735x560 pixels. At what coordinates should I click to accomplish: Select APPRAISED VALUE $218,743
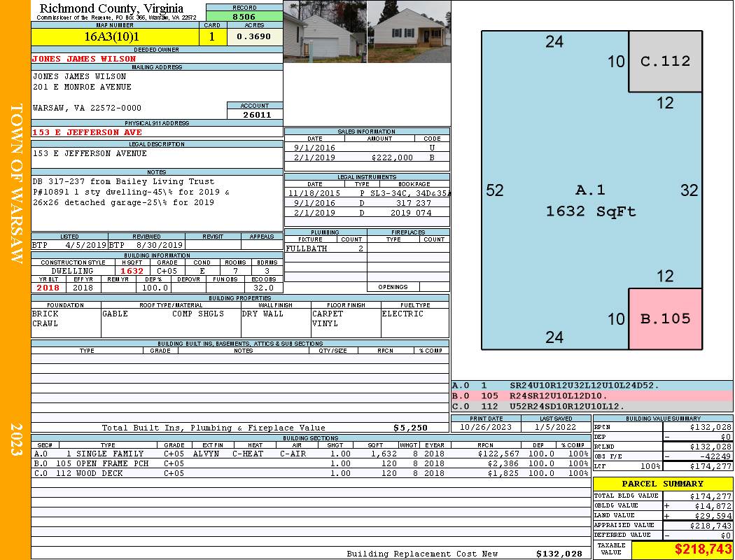pyautogui.click(x=710, y=526)
